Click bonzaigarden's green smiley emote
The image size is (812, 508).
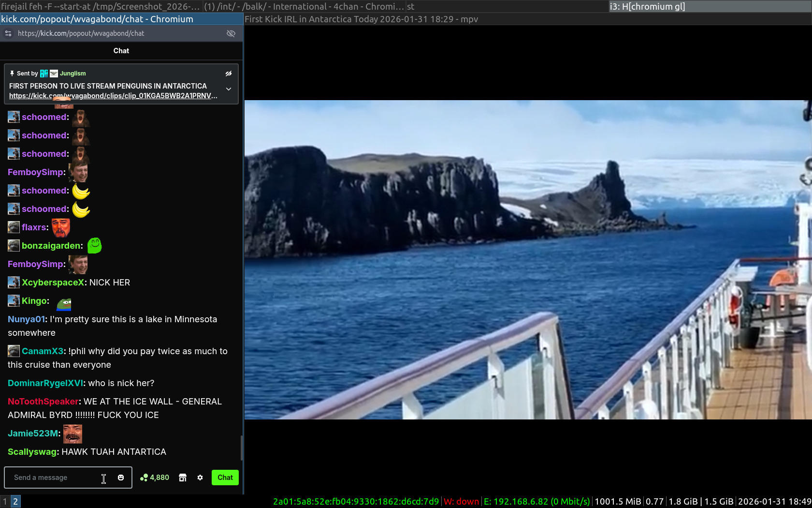95,246
